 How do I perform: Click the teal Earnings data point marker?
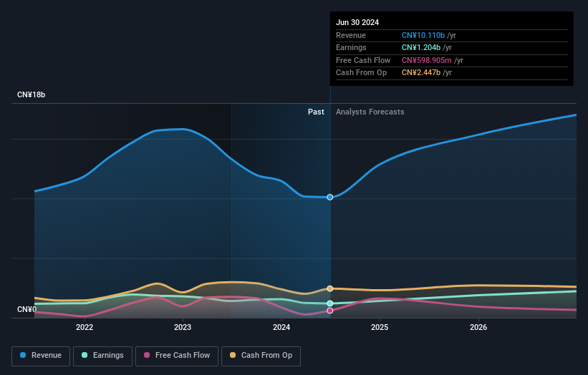point(330,303)
